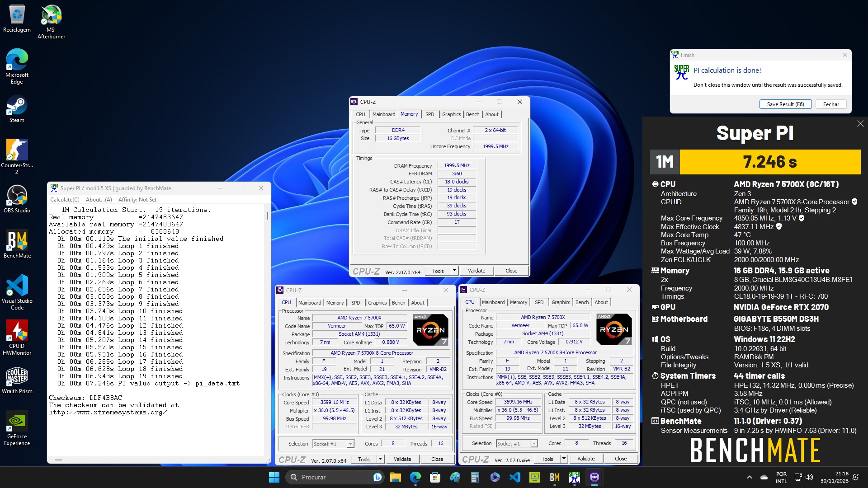Click Bing icon in search box
Screen dimensions: 868x488
377,477
